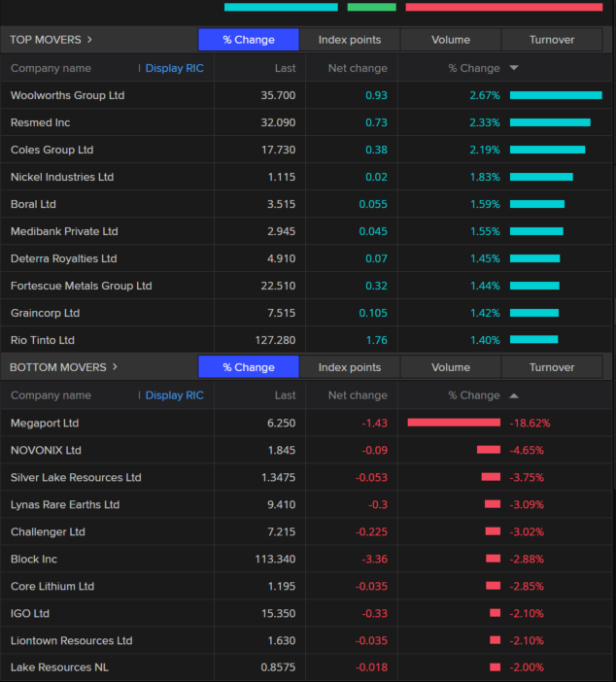
Task: Switch Top Movers to Volume tab
Action: (451, 40)
